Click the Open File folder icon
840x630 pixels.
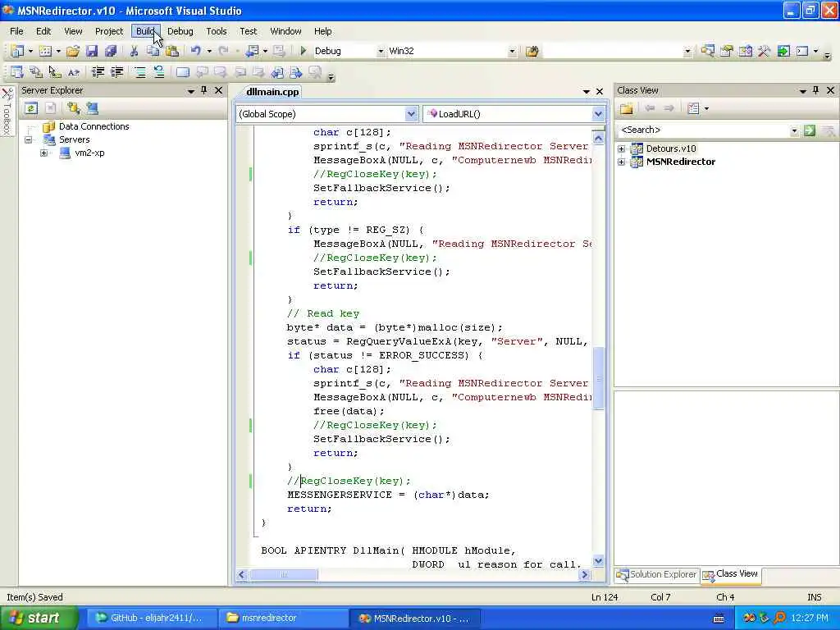point(73,51)
